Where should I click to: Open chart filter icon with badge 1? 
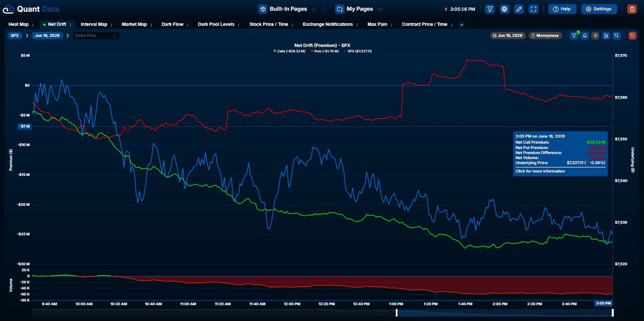click(x=574, y=35)
